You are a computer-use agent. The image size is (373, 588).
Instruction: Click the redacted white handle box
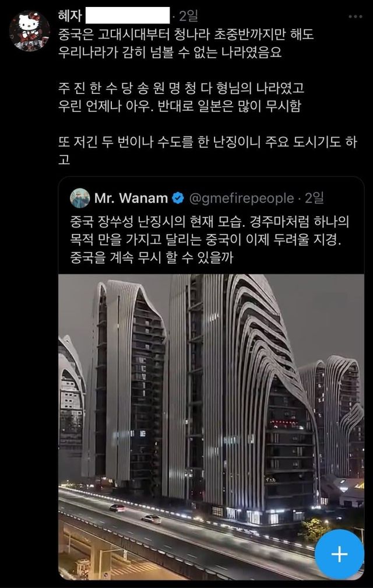tap(128, 16)
